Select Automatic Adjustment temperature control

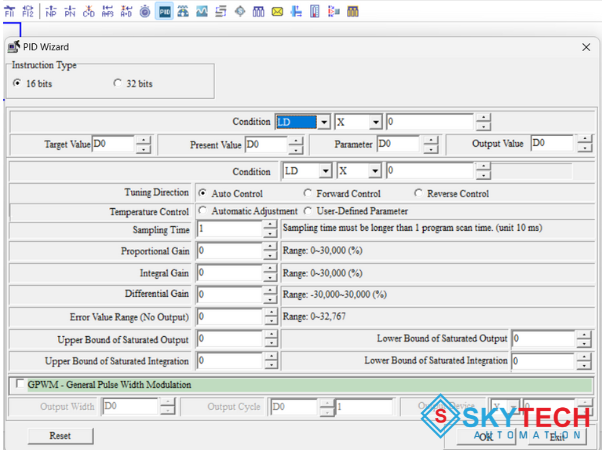[x=202, y=210]
